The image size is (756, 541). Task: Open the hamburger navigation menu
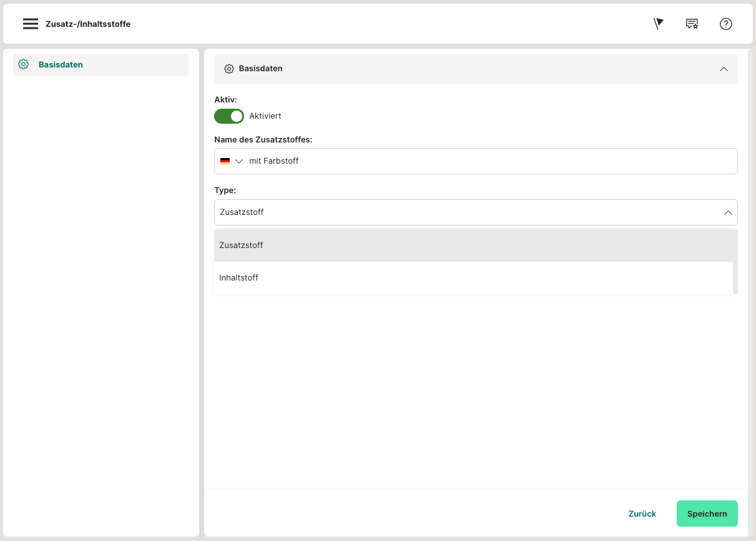(x=31, y=24)
